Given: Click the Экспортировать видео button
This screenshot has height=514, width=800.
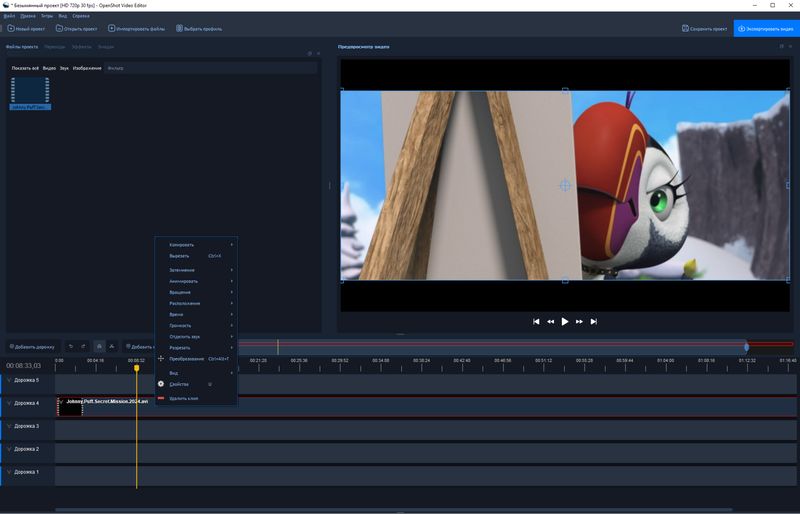Looking at the screenshot, I should coord(766,29).
